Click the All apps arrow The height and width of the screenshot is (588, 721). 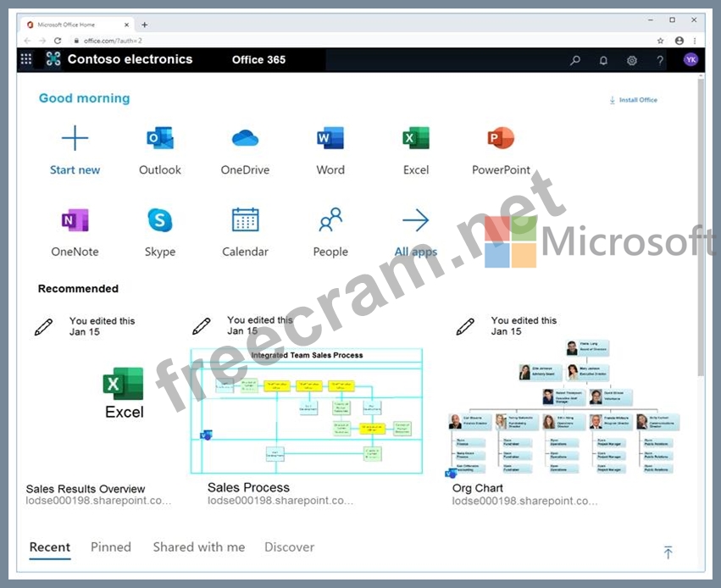pos(416,220)
